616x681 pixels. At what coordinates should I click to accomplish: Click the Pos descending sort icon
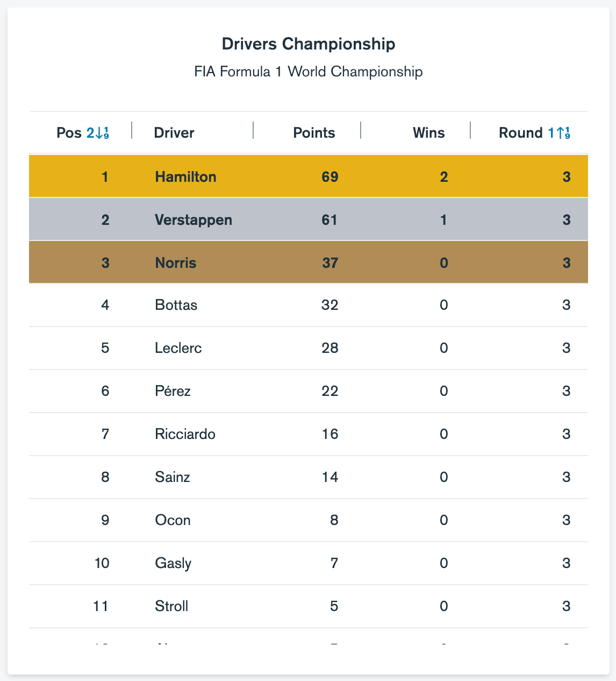coord(98,133)
